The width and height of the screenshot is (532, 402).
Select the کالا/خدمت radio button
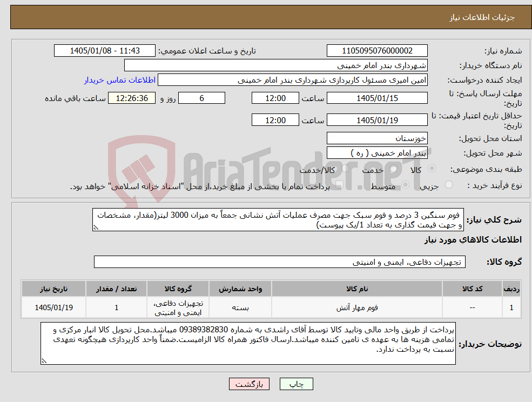[345, 169]
